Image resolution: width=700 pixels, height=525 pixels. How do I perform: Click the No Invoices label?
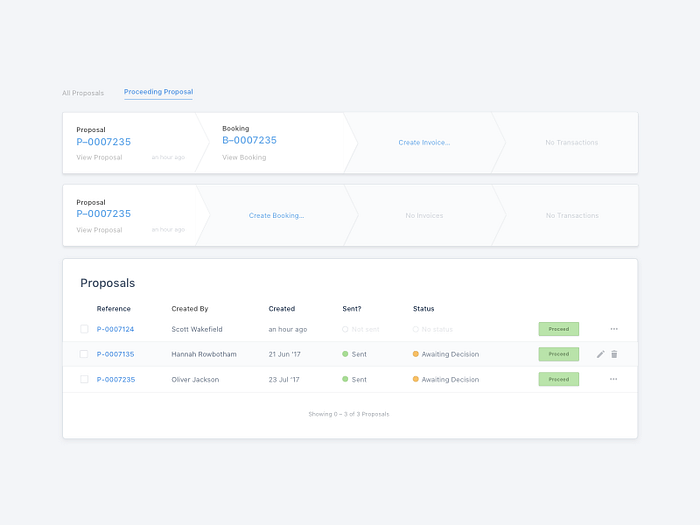pos(424,216)
